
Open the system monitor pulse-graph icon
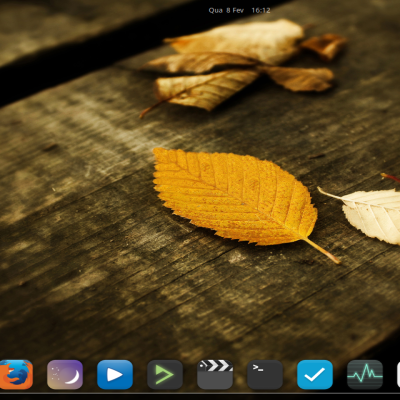pos(365,375)
